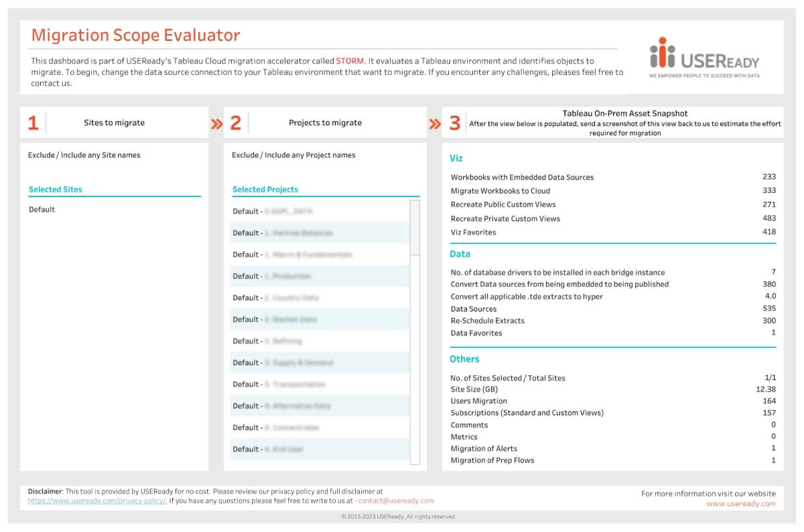Click the Viz section heading

[456, 159]
